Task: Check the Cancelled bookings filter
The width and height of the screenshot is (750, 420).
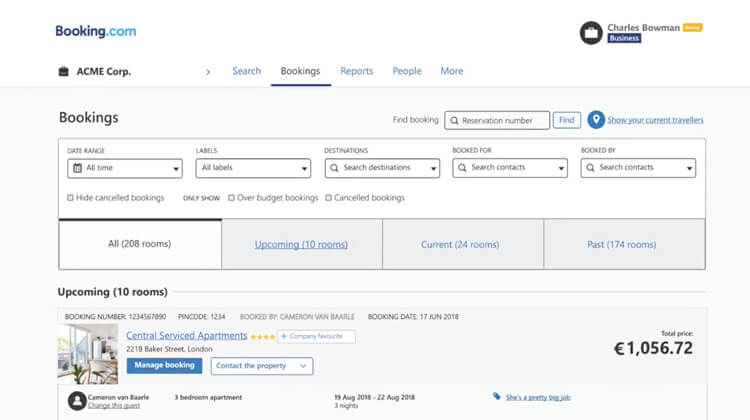Action: [x=328, y=198]
